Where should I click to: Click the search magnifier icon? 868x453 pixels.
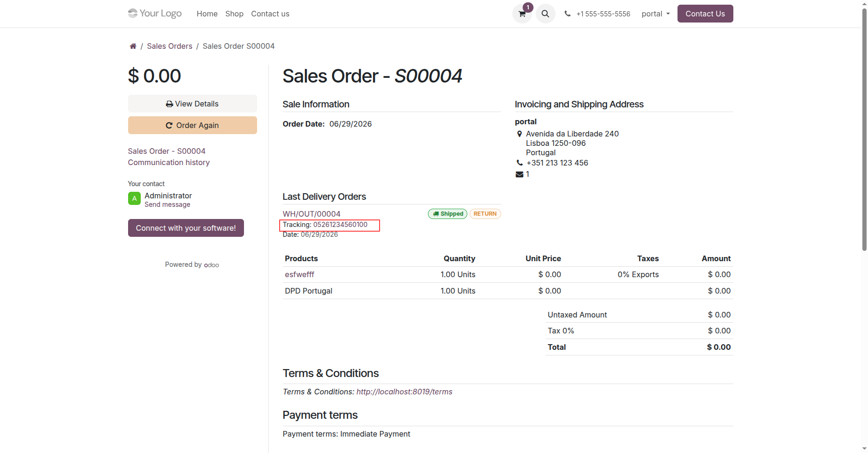(x=545, y=14)
